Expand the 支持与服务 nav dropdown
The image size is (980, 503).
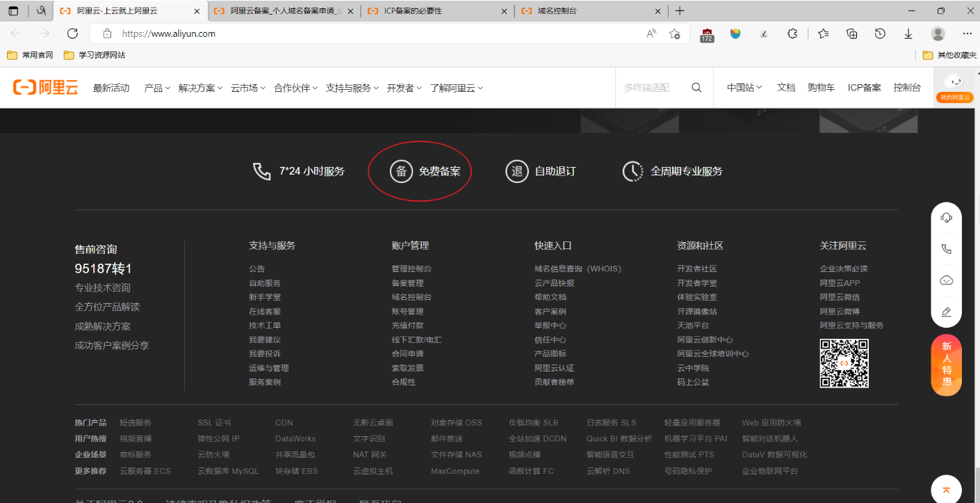click(x=352, y=88)
